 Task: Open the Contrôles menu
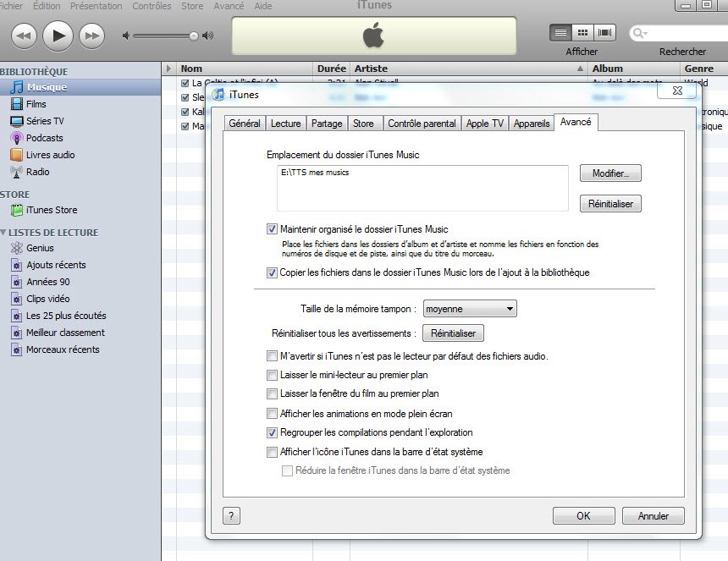(152, 6)
